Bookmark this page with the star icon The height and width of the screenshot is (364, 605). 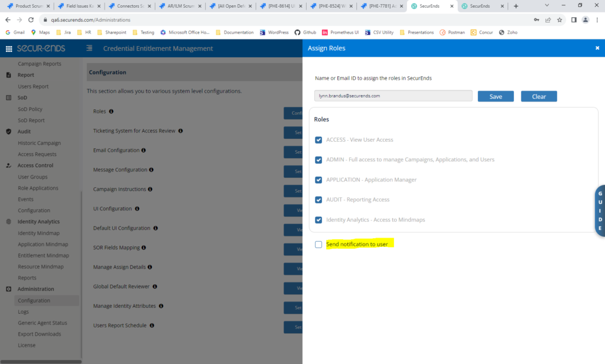(x=560, y=19)
